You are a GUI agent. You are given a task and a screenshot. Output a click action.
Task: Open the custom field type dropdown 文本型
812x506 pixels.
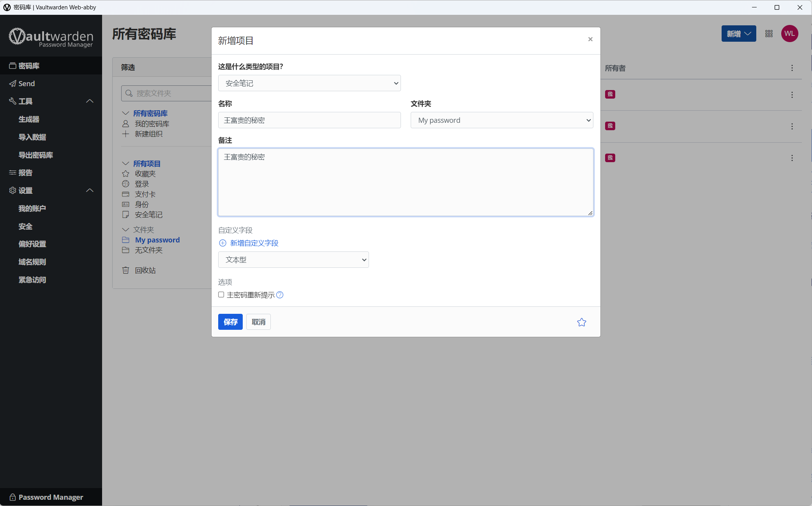coord(293,260)
